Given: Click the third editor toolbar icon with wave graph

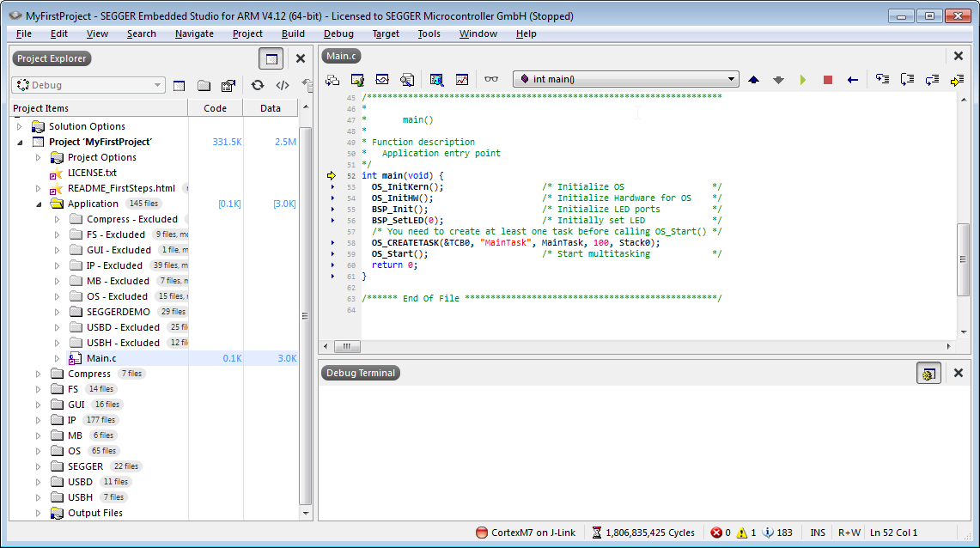Looking at the screenshot, I should tap(382, 79).
